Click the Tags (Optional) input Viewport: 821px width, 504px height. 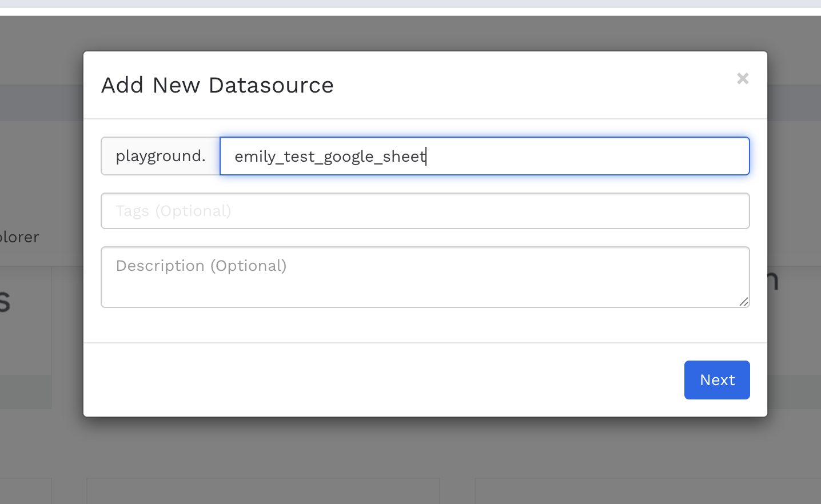[x=425, y=211]
